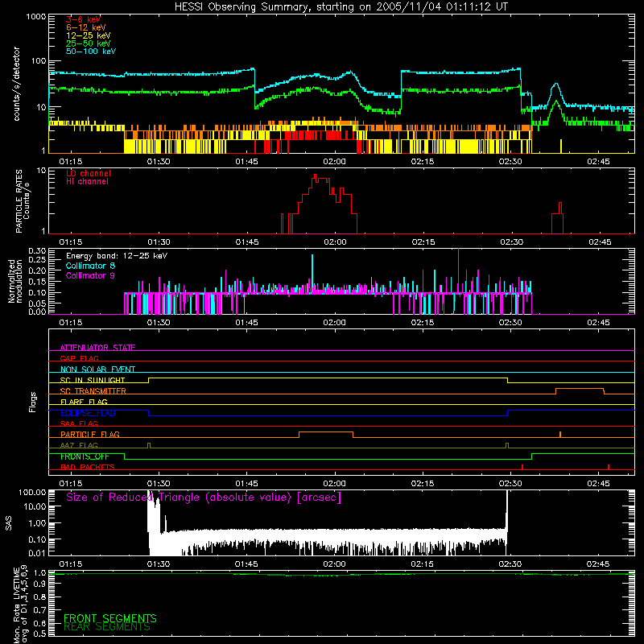Click the green 25-50 keV legend entry
The image size is (644, 644).
click(x=89, y=43)
